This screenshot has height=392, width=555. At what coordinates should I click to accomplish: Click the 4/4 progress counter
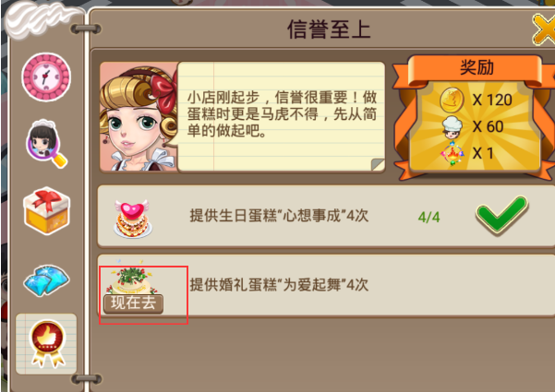pos(429,217)
